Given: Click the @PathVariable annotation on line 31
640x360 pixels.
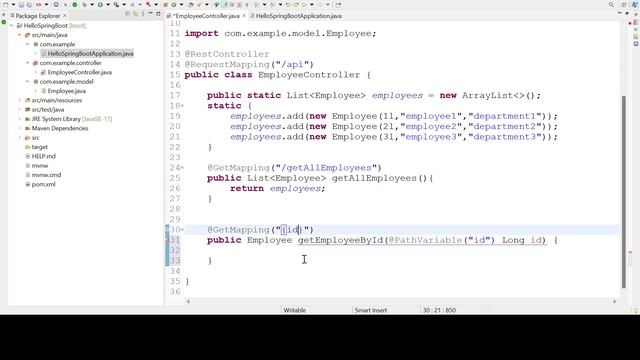Looking at the screenshot, I should click(424, 240).
